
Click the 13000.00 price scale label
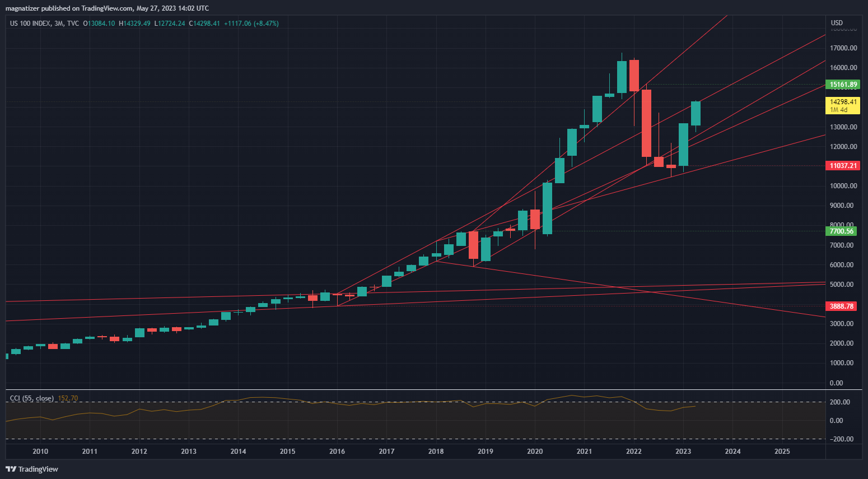click(843, 127)
